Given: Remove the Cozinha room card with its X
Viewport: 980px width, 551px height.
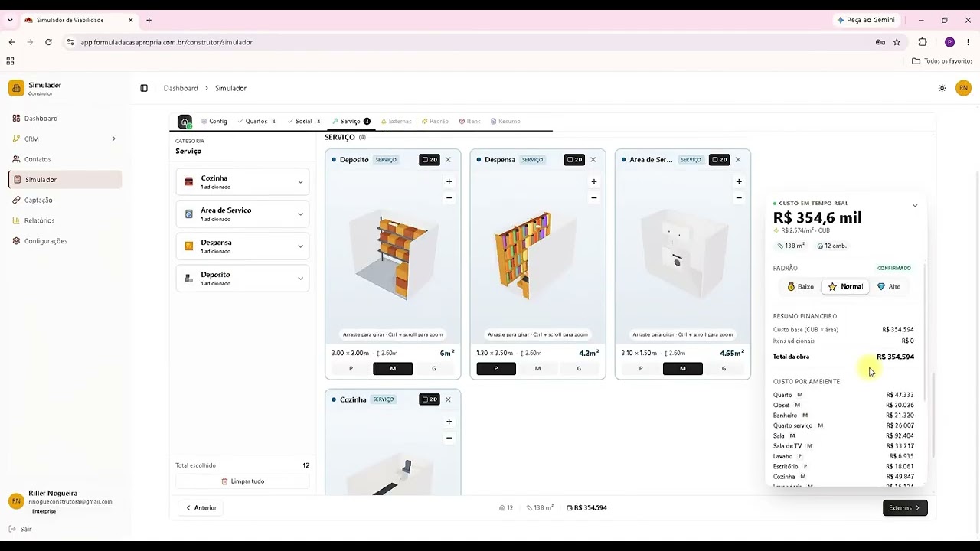Looking at the screenshot, I should click(x=448, y=399).
